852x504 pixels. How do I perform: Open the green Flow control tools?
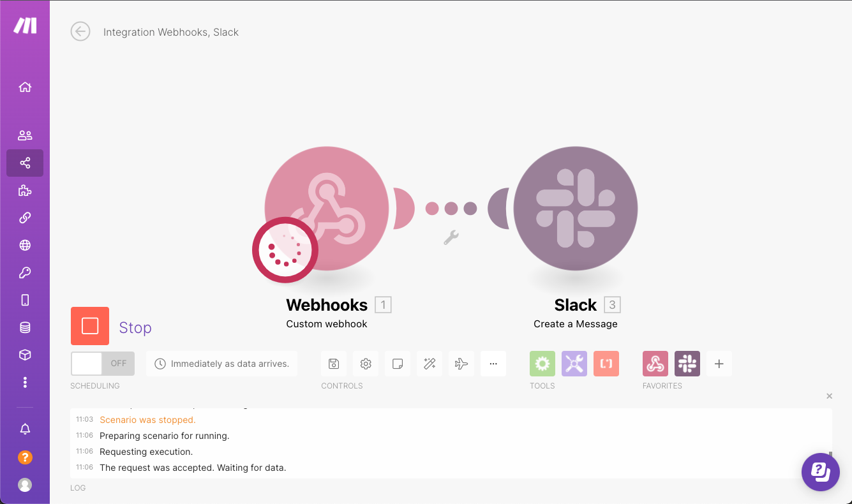tap(542, 364)
